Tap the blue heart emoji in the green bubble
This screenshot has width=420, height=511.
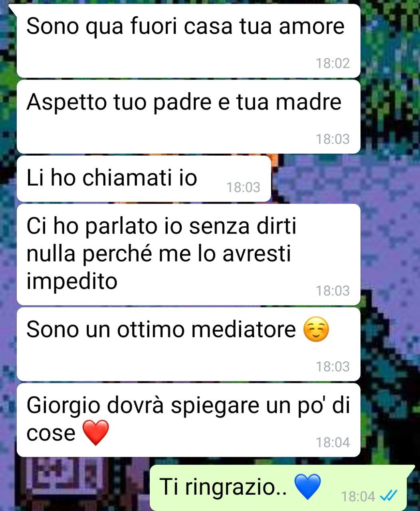click(307, 487)
